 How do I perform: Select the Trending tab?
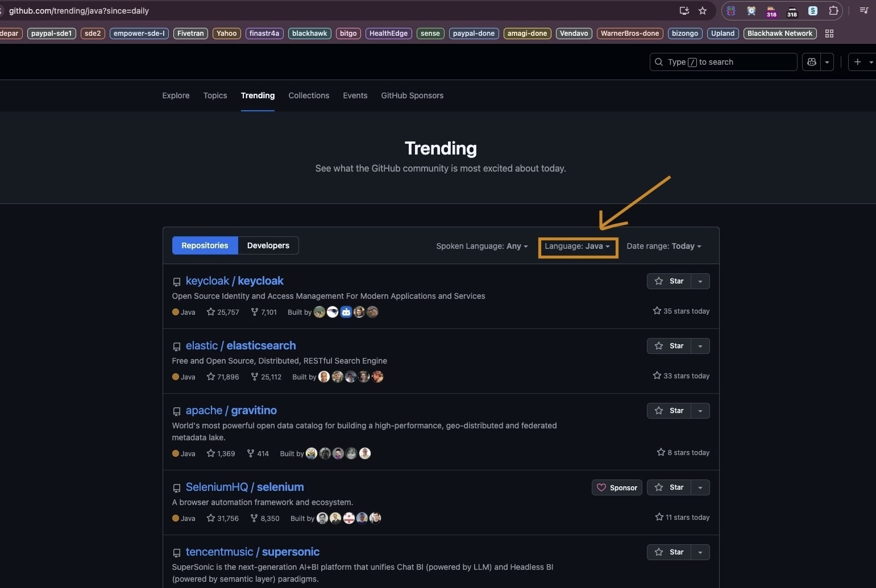pyautogui.click(x=258, y=95)
